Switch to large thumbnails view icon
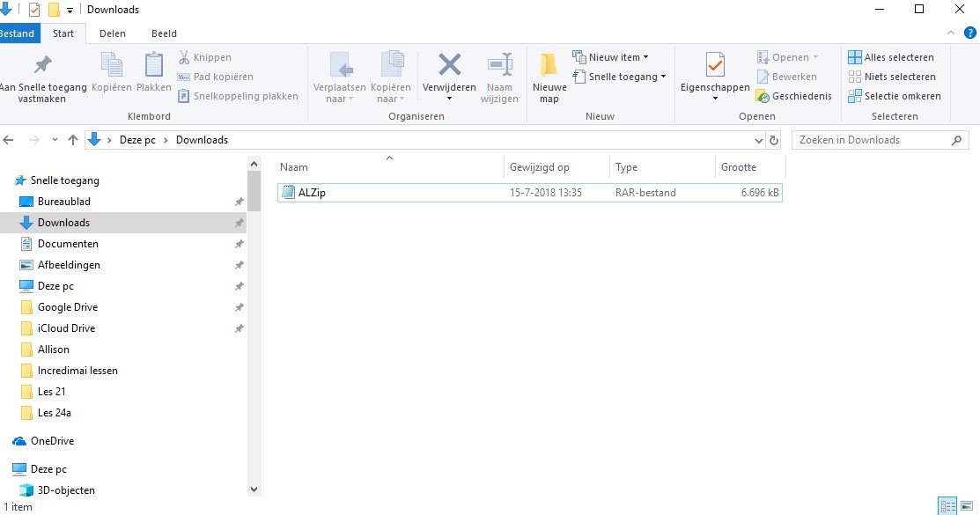This screenshot has width=980, height=515. pyautogui.click(x=967, y=505)
